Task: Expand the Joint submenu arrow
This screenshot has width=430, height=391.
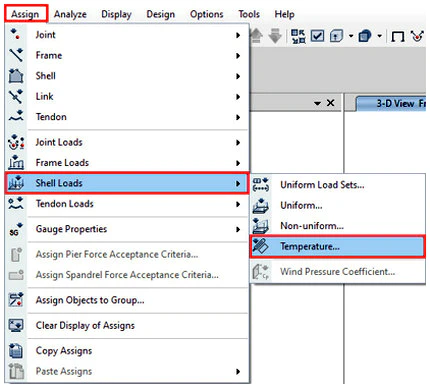Action: click(238, 35)
